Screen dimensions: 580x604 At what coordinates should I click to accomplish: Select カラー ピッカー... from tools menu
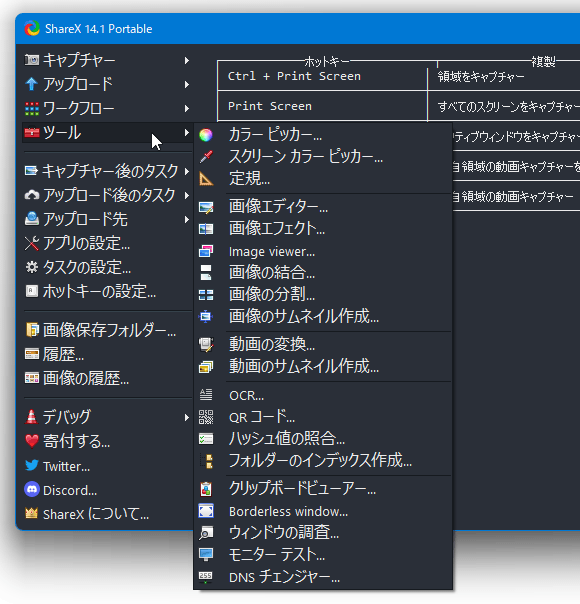[x=323, y=135]
